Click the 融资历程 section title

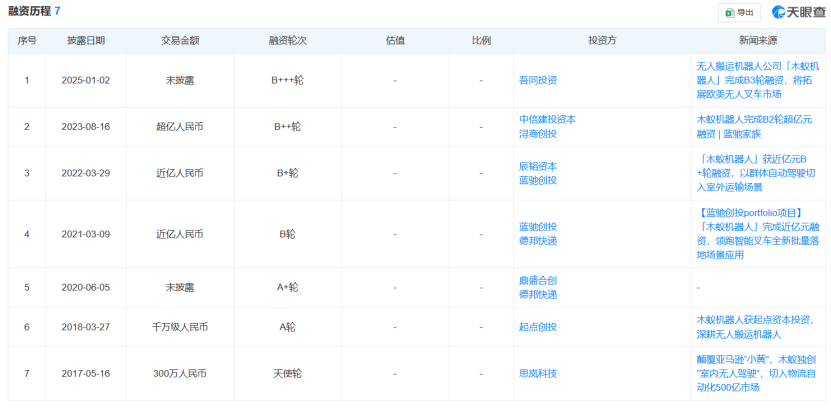(30, 11)
